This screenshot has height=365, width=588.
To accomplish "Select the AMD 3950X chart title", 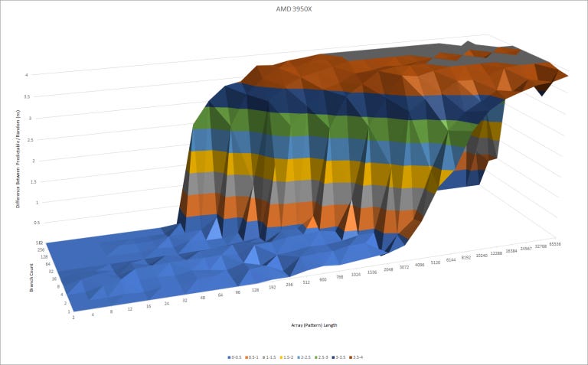I will [294, 9].
